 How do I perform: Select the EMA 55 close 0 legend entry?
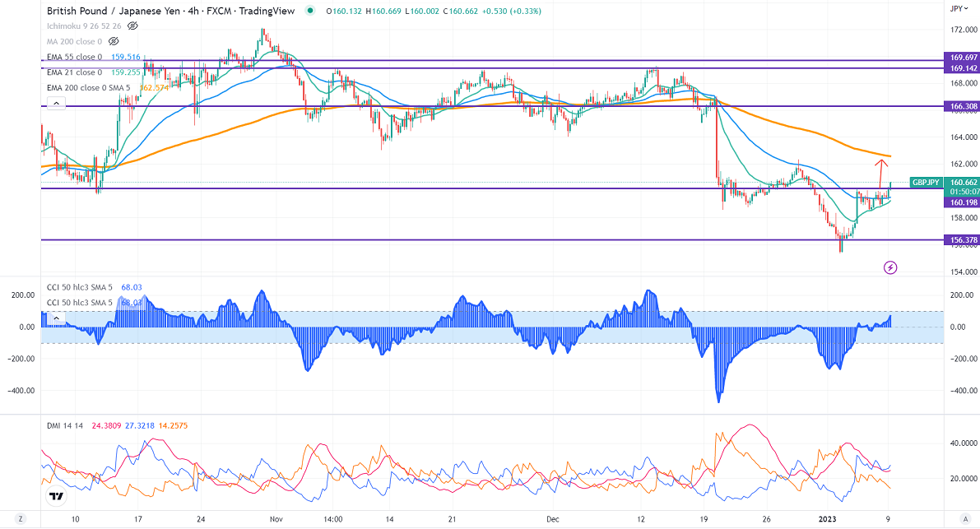(74, 57)
